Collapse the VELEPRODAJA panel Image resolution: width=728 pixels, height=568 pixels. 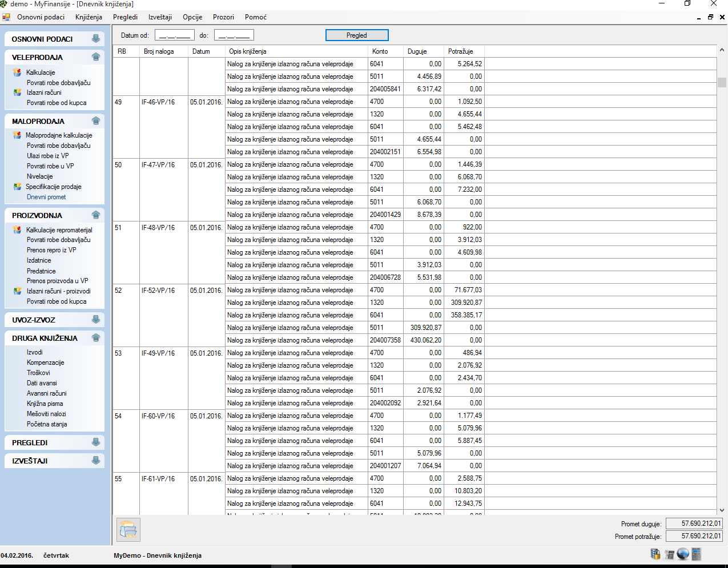click(x=96, y=57)
